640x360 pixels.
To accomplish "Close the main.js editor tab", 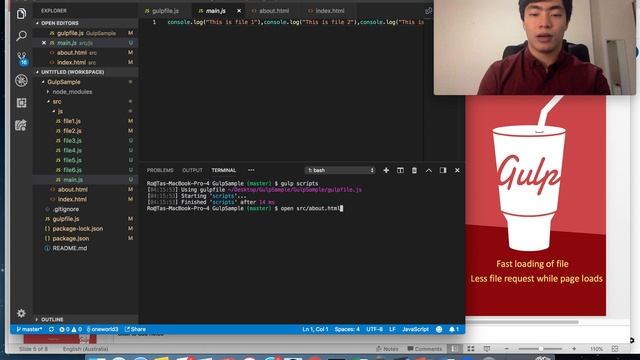I will pyautogui.click(x=239, y=11).
